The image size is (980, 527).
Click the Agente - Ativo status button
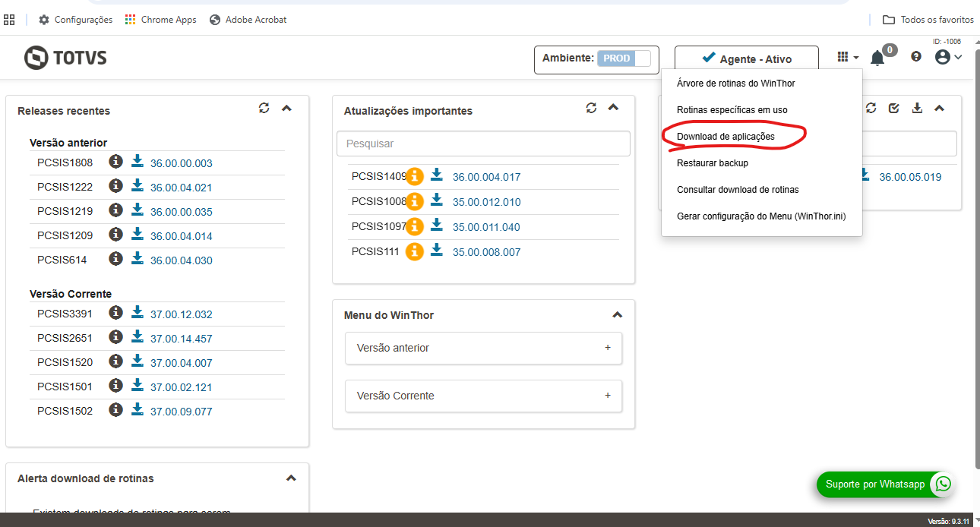746,58
